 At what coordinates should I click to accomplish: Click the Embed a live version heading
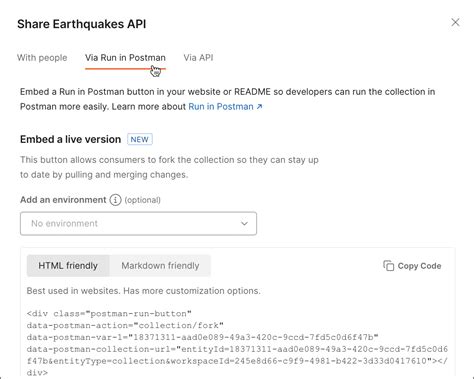point(70,139)
